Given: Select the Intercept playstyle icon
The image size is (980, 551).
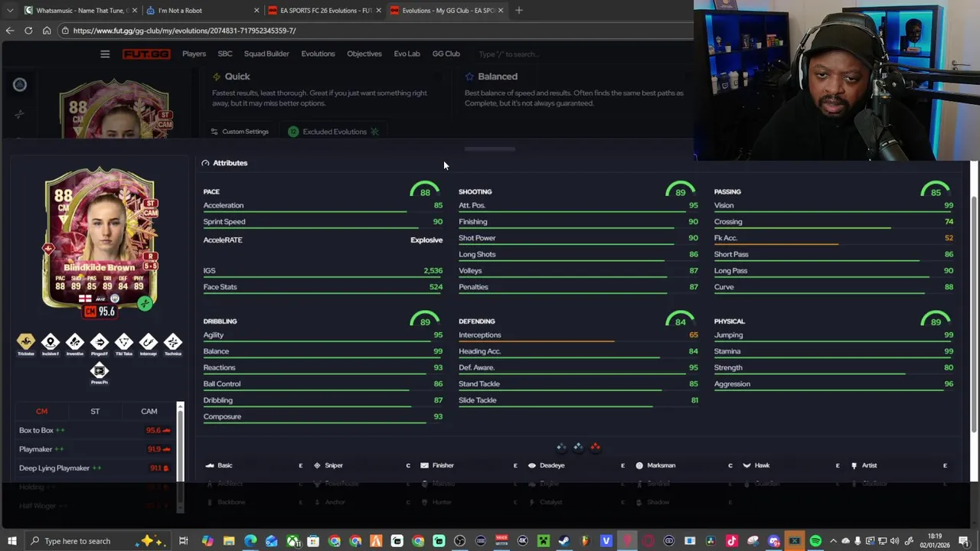Looking at the screenshot, I should [x=149, y=342].
